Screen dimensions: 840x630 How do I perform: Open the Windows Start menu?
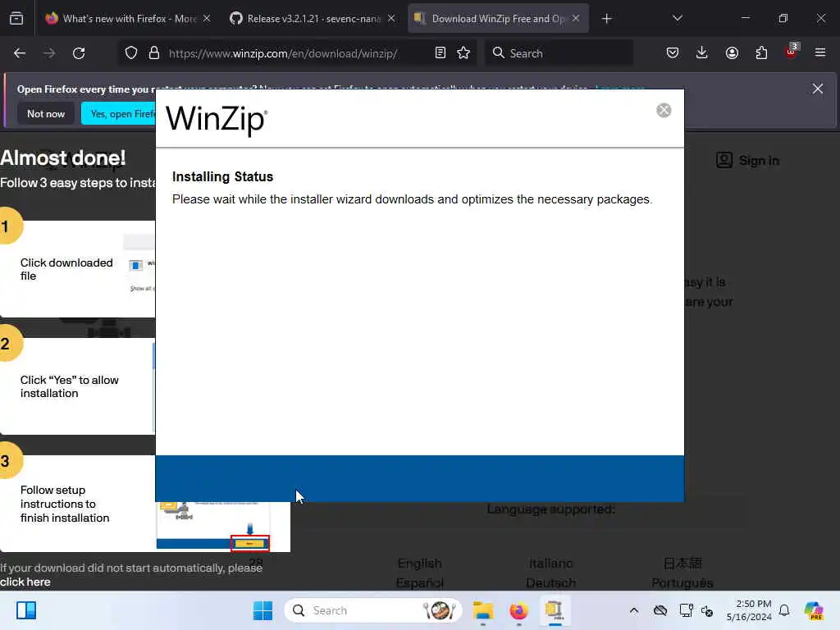tap(262, 610)
